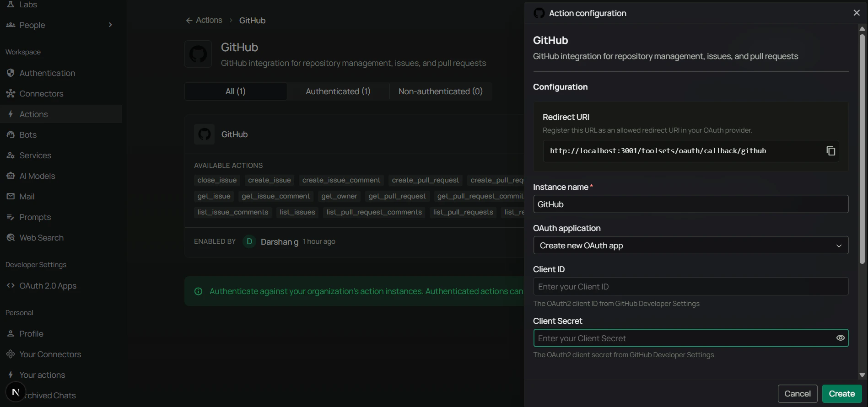Click the panel scrollbar down arrow
This screenshot has width=868, height=407.
tap(862, 375)
